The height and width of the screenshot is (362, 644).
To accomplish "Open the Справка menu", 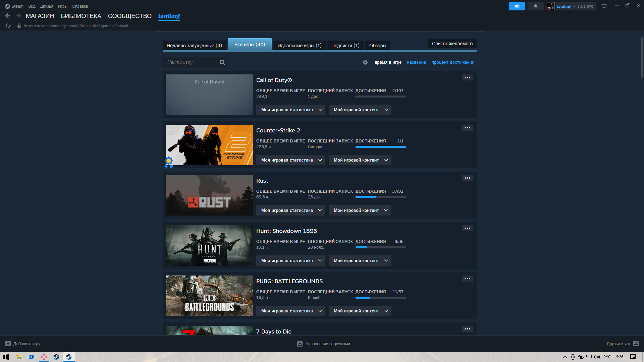I will click(80, 6).
